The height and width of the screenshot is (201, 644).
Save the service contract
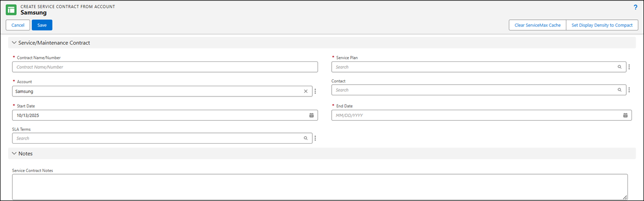42,25
